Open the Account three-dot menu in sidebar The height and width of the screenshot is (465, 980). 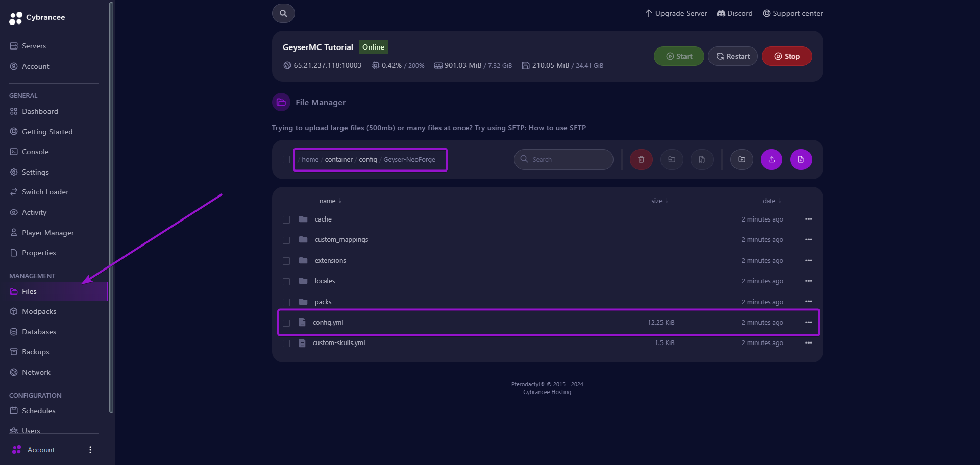pos(90,450)
